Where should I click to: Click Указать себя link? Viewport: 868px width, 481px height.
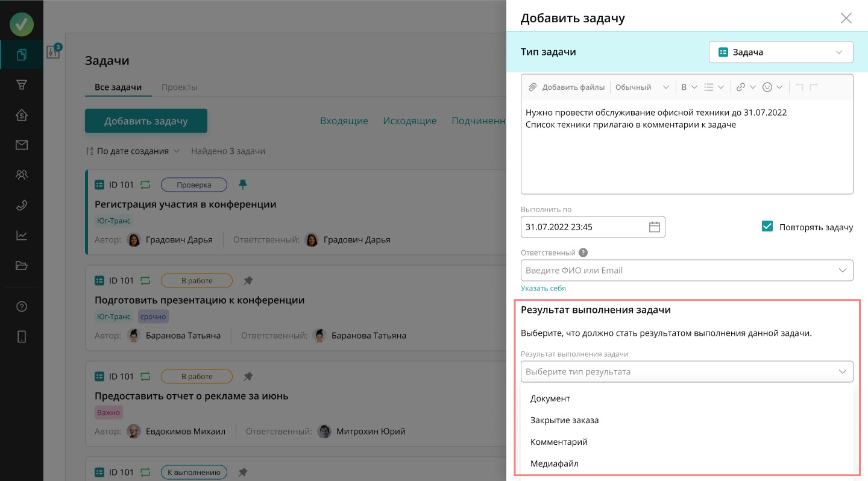pyautogui.click(x=543, y=288)
